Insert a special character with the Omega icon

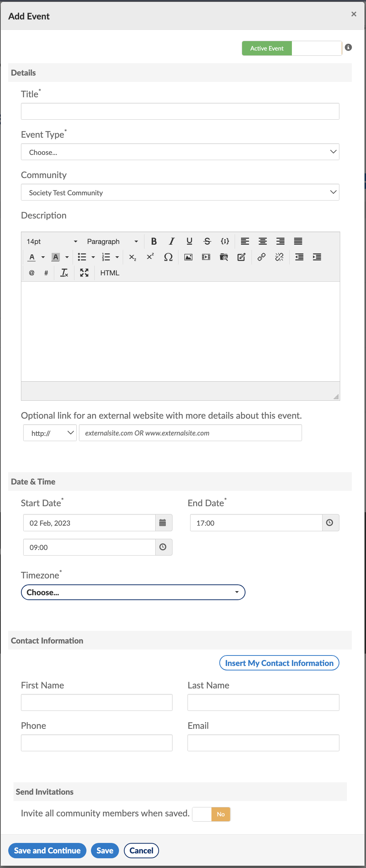coord(168,257)
